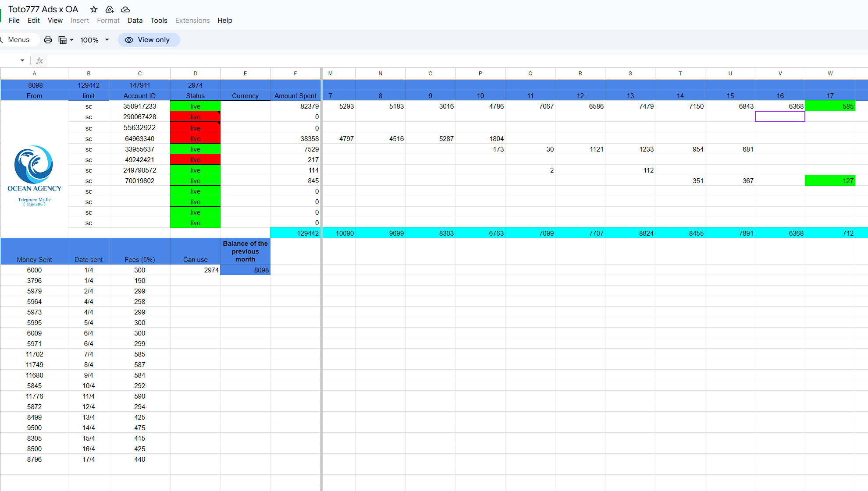Select the red live status for account 290067428
The image size is (868, 491).
click(x=195, y=117)
